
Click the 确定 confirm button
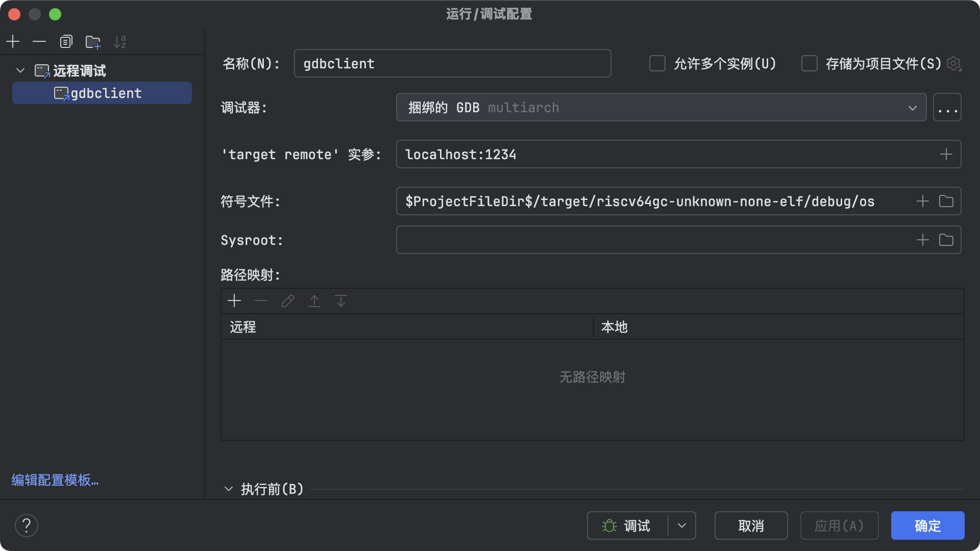click(x=927, y=525)
